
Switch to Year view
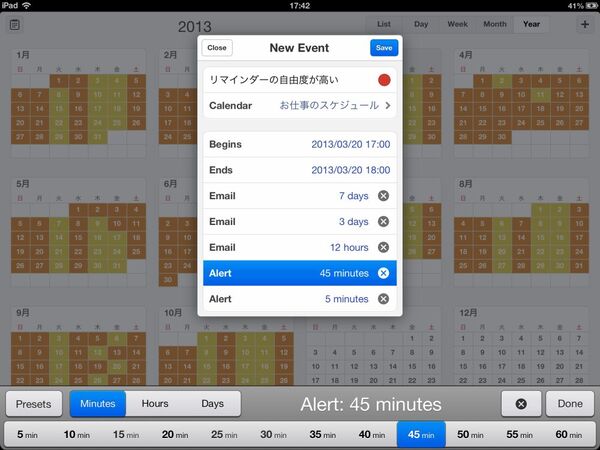pyautogui.click(x=532, y=24)
